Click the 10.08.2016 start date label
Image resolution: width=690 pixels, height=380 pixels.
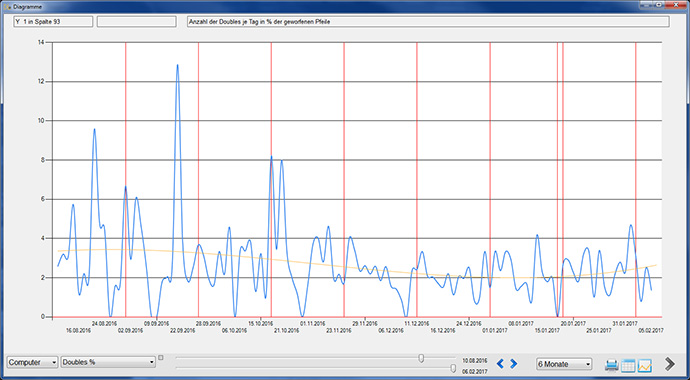(474, 360)
